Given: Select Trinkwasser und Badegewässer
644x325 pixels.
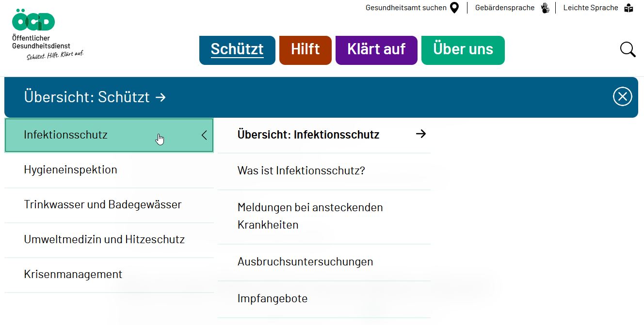Looking at the screenshot, I should (x=103, y=204).
